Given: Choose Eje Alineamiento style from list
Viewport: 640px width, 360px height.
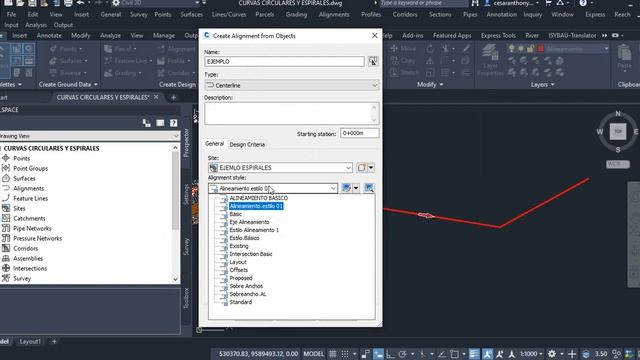Looking at the screenshot, I should click(249, 222).
